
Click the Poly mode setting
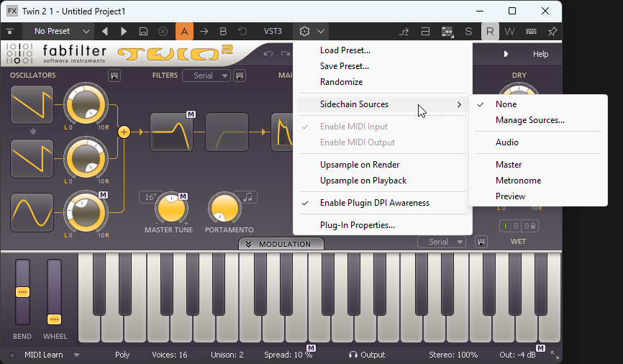122,355
